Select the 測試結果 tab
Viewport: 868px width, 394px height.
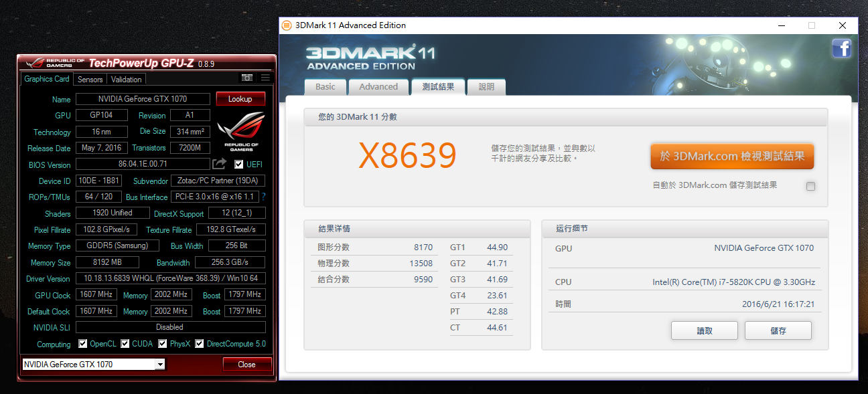click(x=438, y=87)
